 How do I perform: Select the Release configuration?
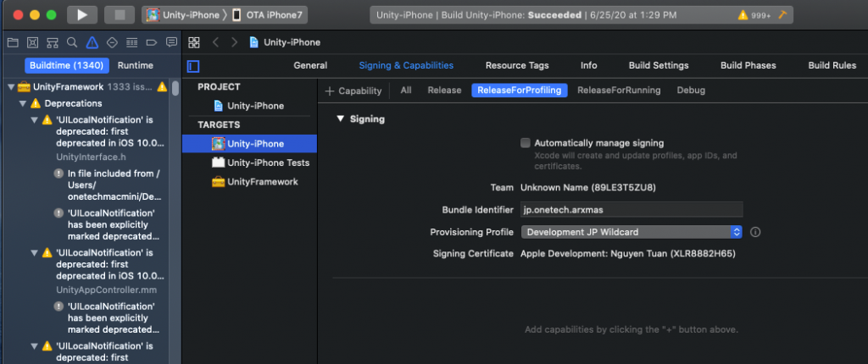pyautogui.click(x=444, y=91)
